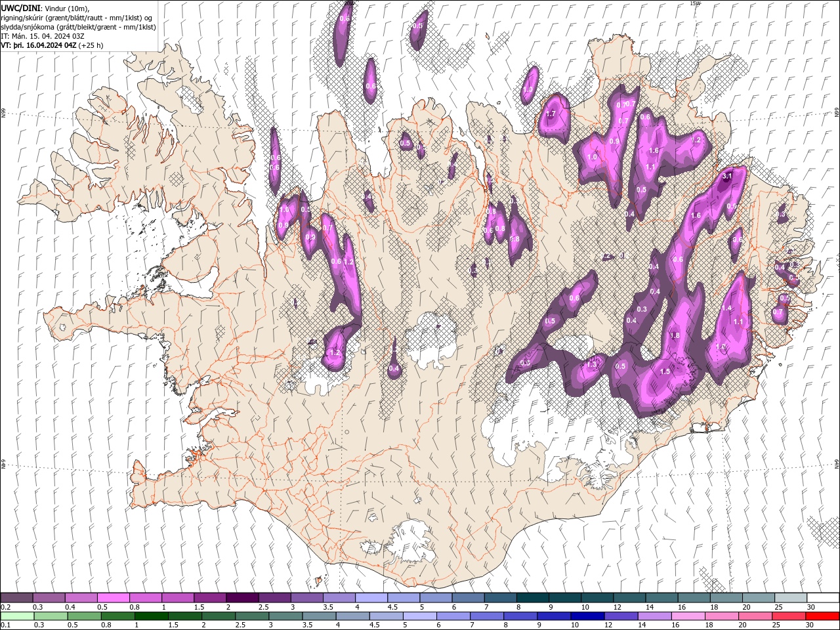The width and height of the screenshot is (840, 630).
Task: Pick top-row legend swatch starting at 1.5
Action: tap(209, 598)
